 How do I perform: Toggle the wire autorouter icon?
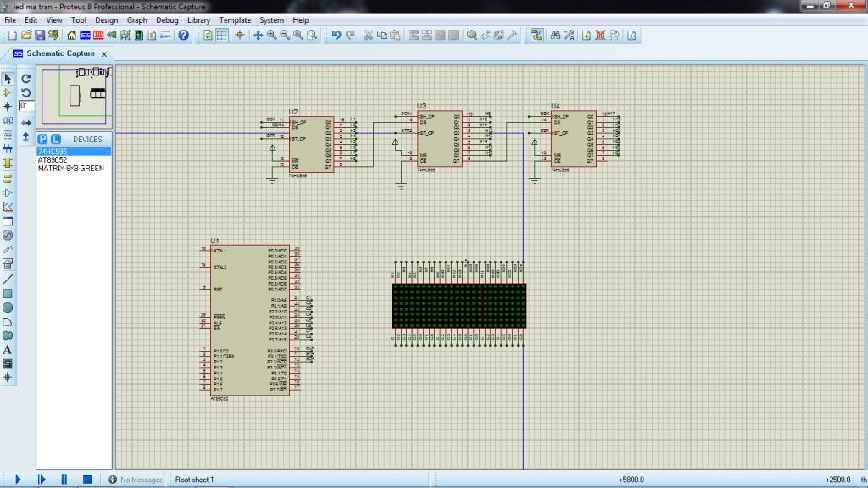point(537,36)
